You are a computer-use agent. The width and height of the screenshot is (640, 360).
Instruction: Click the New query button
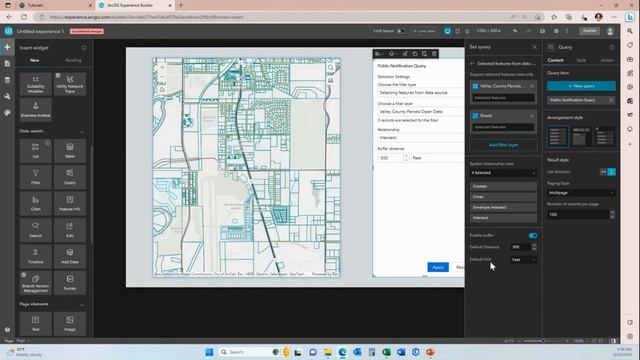pyautogui.click(x=581, y=86)
